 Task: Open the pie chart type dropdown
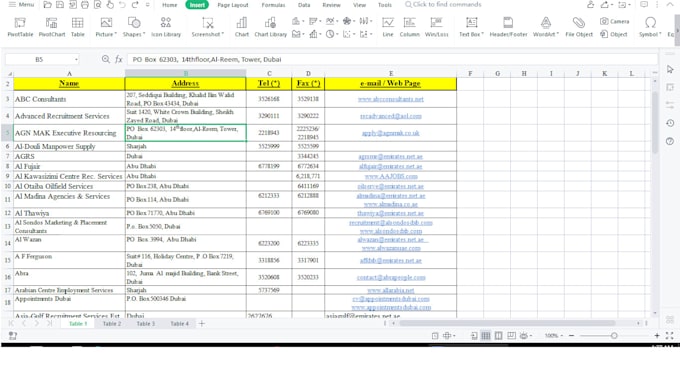tap(333, 34)
